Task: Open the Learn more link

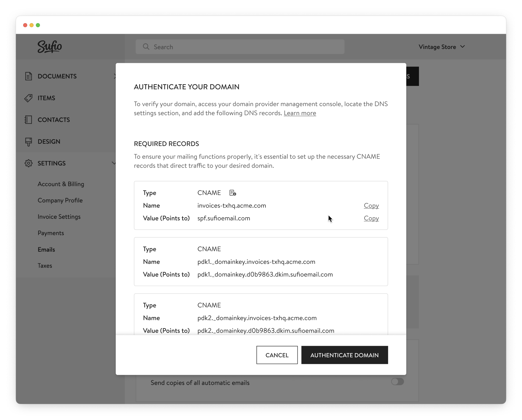Action: (300, 113)
